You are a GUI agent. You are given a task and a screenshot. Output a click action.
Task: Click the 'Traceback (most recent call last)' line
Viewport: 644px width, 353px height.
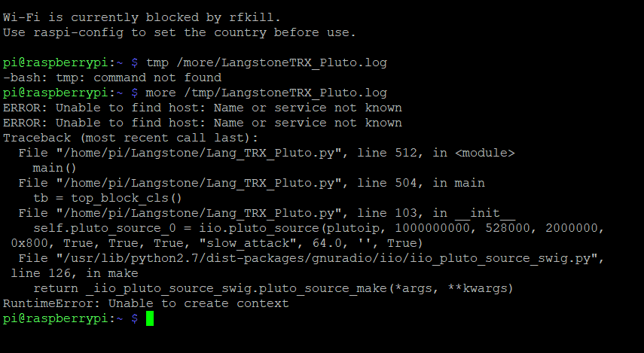click(x=130, y=138)
